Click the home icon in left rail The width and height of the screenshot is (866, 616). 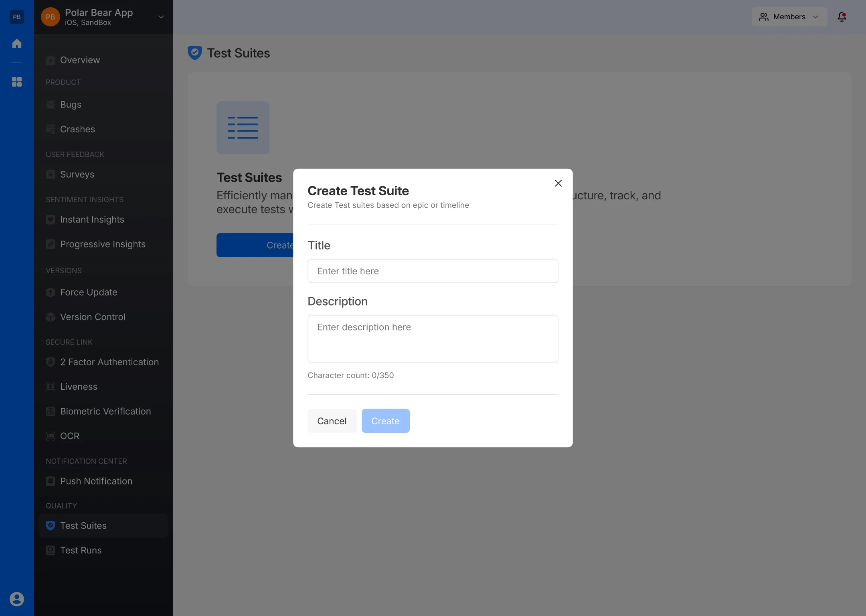point(16,44)
